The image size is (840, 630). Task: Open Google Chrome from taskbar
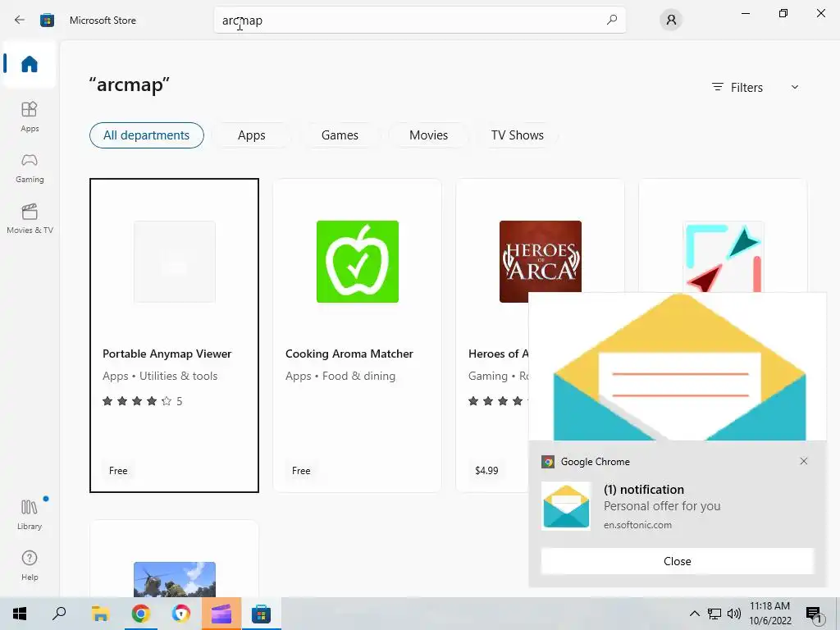click(x=141, y=614)
